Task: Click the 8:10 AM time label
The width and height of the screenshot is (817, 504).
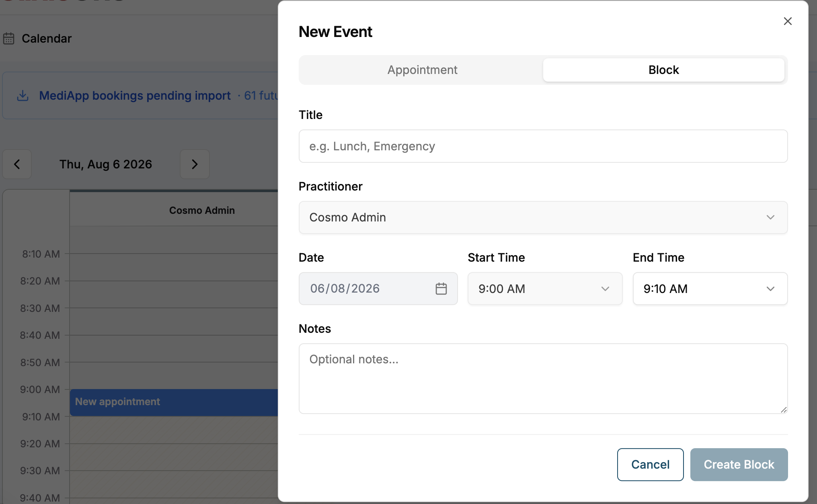Action: (41, 254)
